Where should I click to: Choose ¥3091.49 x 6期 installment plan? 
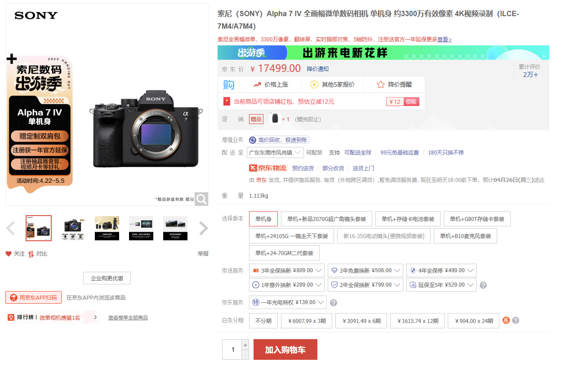(361, 321)
